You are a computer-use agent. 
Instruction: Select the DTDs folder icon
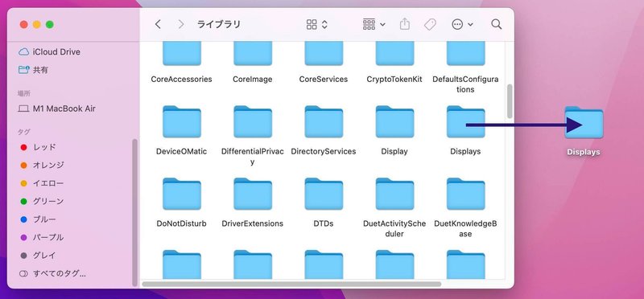click(324, 194)
